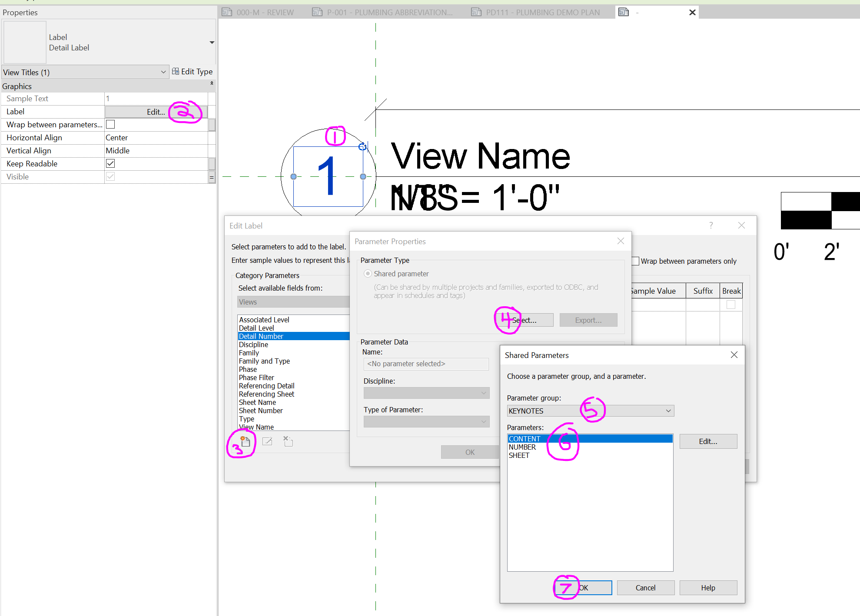Uncheck the Keep Readable checkbox
The width and height of the screenshot is (860, 616).
pyautogui.click(x=111, y=164)
